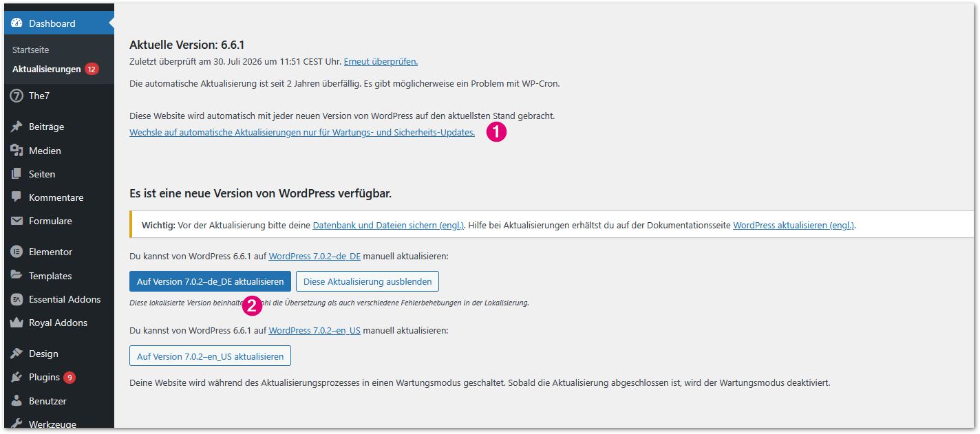Switch to maintenance and security updates only link
The width and height of the screenshot is (980, 434).
click(x=302, y=132)
